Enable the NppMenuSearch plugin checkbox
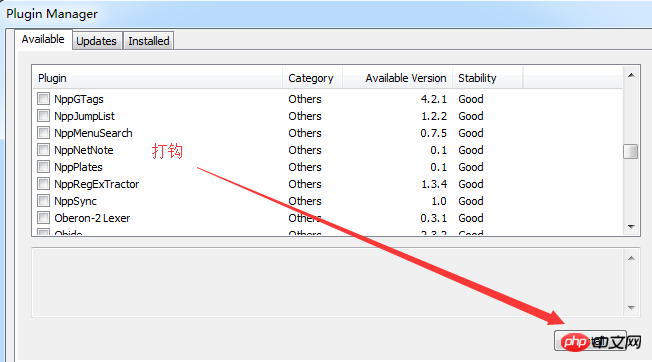652x362 pixels. tap(43, 133)
